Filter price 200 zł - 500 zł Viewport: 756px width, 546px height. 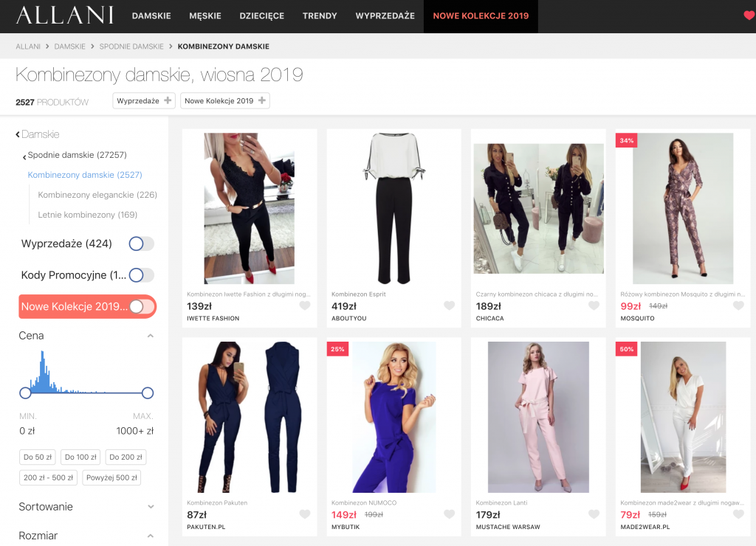[x=48, y=477]
